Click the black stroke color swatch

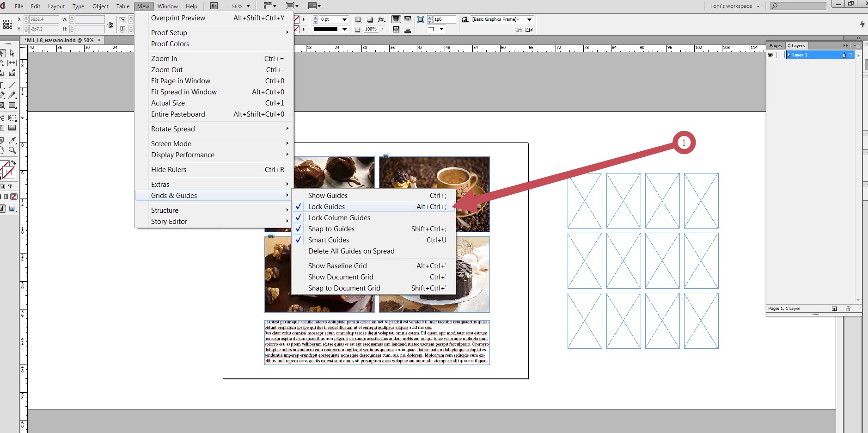click(326, 29)
